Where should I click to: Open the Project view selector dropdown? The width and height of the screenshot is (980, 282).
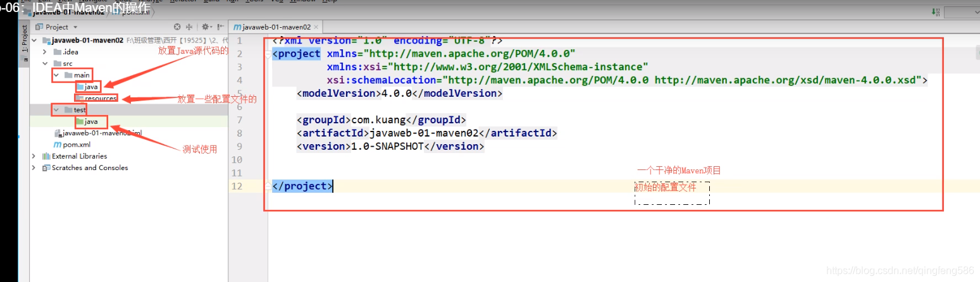pyautogui.click(x=57, y=27)
